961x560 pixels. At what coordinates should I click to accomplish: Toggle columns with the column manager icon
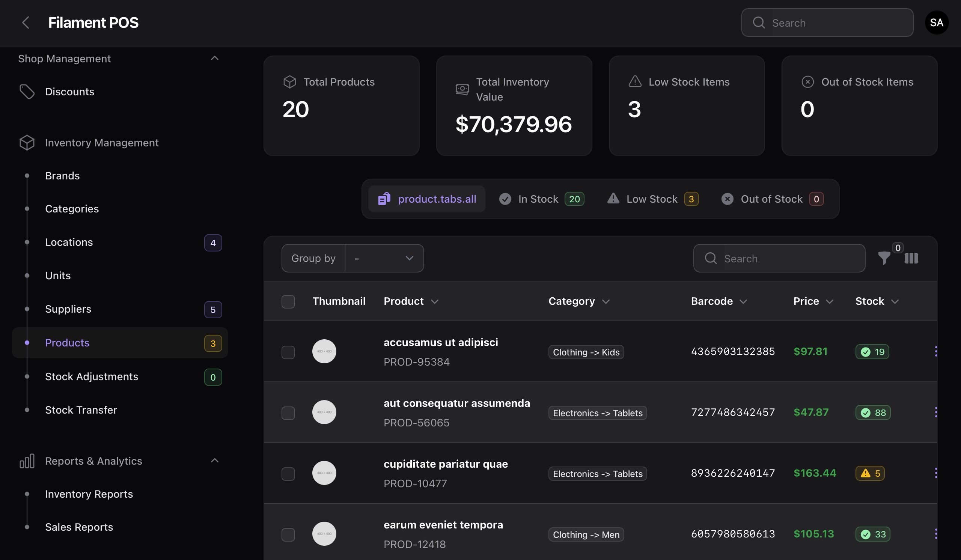point(911,259)
